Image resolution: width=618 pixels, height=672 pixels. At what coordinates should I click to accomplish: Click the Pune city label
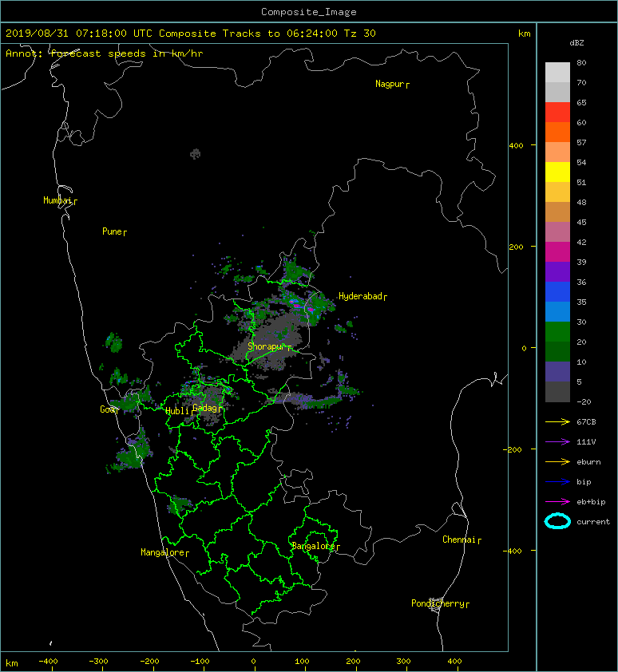click(x=114, y=232)
